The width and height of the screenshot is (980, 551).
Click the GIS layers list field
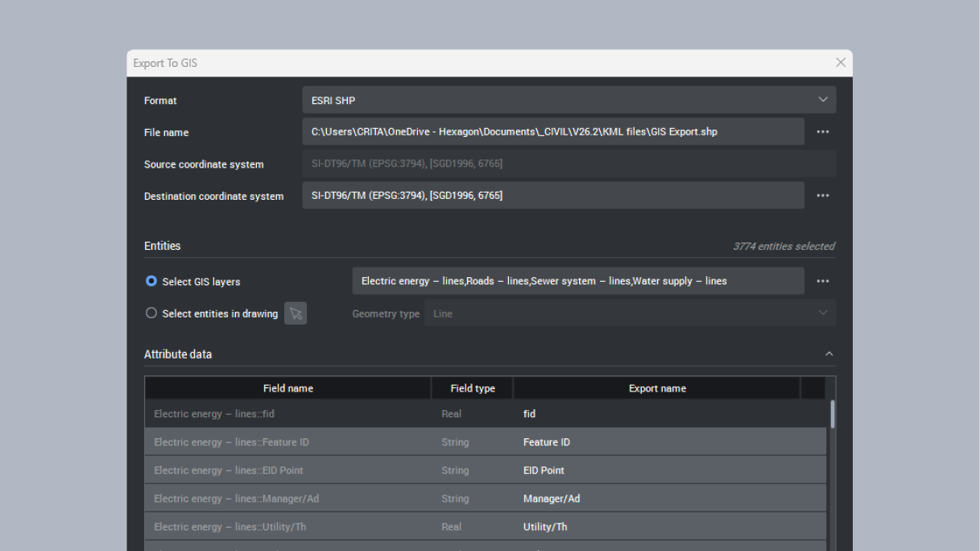point(577,281)
